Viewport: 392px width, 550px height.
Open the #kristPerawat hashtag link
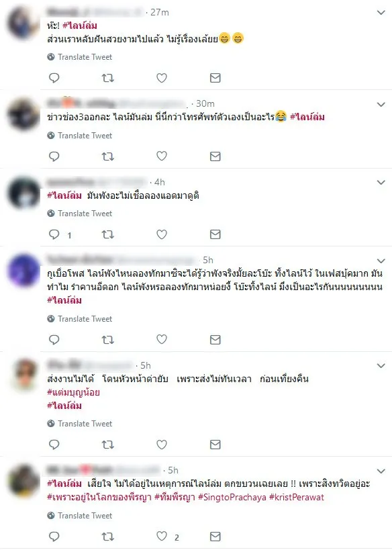(297, 497)
